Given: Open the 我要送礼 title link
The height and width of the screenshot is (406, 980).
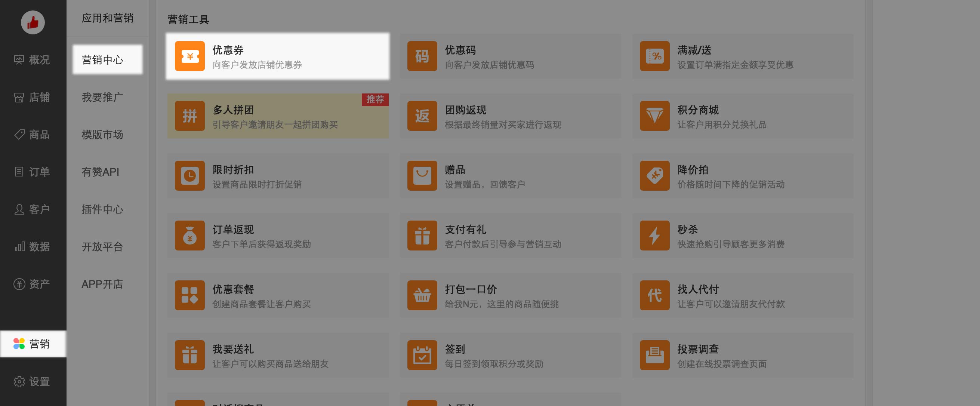Looking at the screenshot, I should click(x=233, y=348).
